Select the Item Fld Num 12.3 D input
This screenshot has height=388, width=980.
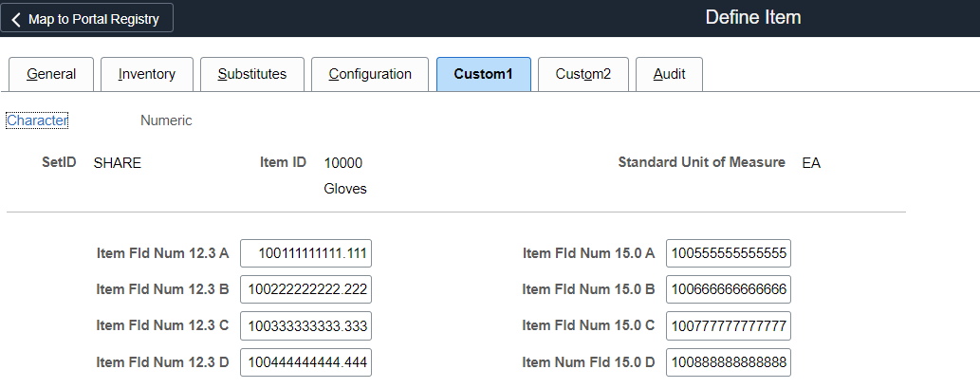point(305,362)
